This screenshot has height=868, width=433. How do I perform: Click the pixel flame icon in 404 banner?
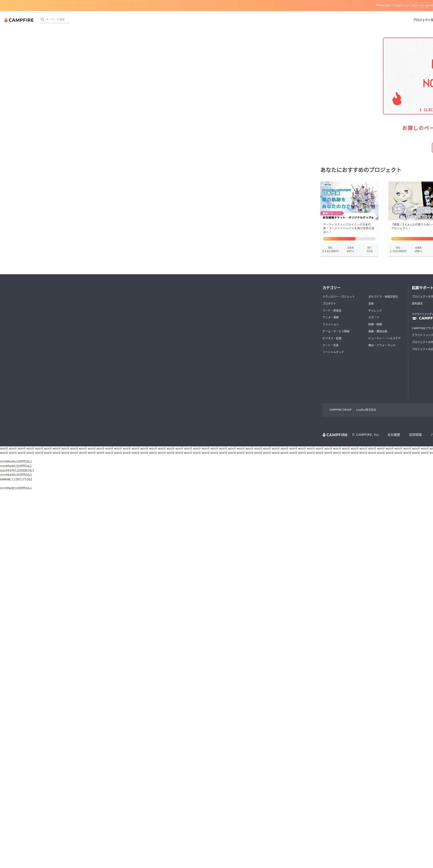397,99
